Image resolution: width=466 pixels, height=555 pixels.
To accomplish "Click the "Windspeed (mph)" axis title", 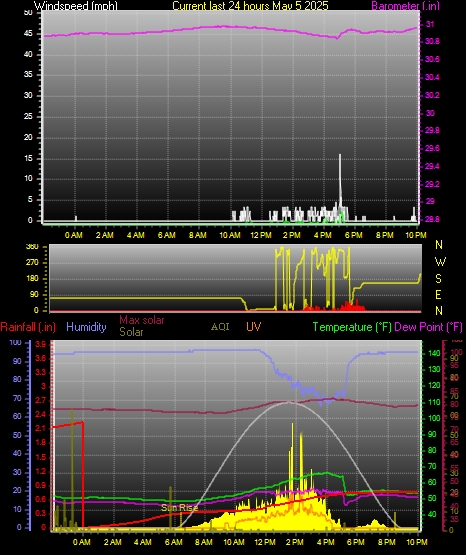I will point(76,6).
